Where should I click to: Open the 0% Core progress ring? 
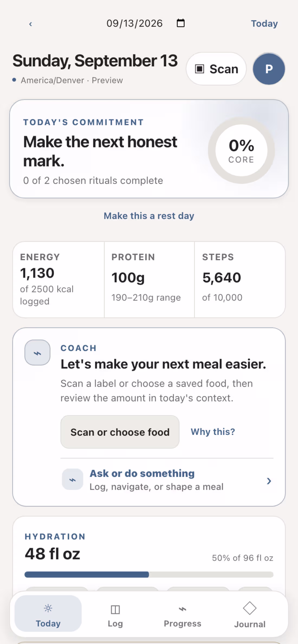pyautogui.click(x=241, y=151)
